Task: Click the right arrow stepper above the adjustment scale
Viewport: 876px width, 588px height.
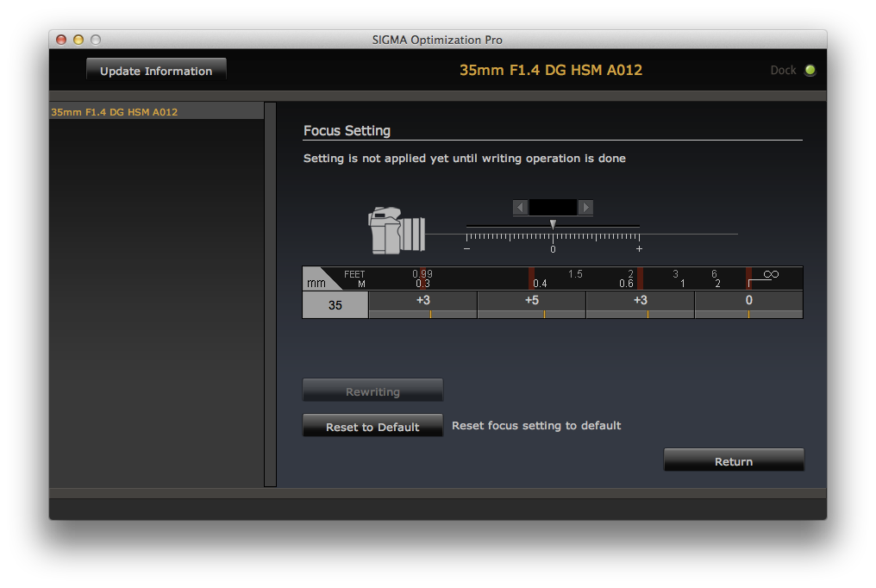Action: 585,208
